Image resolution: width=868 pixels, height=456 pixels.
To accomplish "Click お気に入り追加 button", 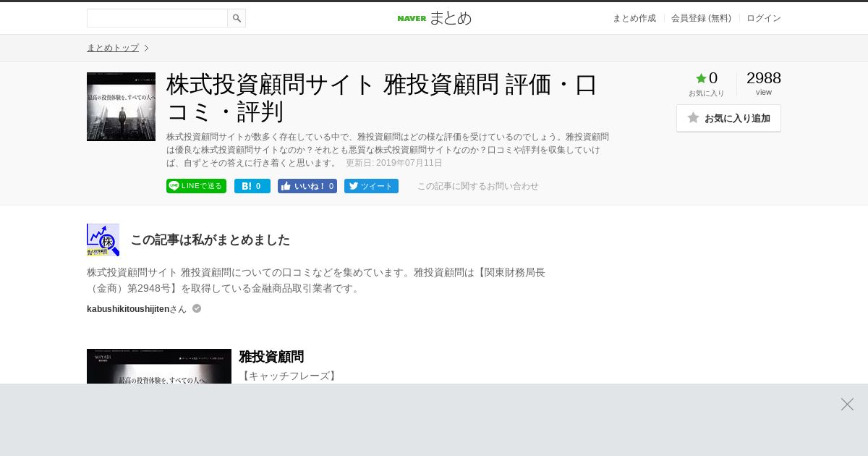I will 728,118.
